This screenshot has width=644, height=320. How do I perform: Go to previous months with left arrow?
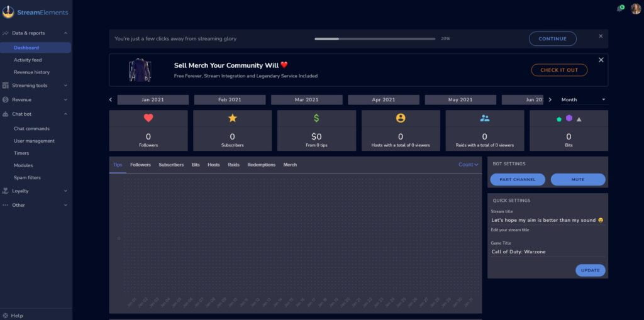(111, 99)
